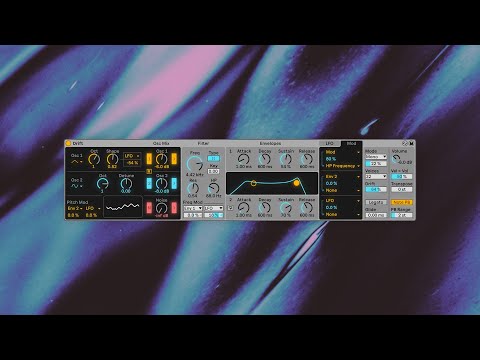The width and height of the screenshot is (480, 360).
Task: Click the envelope 1 Attack knob
Action: (x=244, y=159)
